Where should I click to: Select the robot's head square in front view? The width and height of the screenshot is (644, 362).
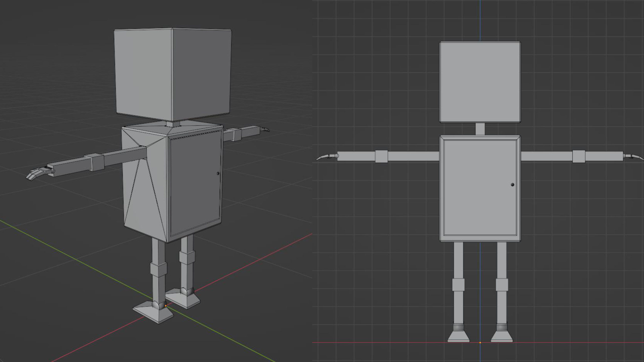coord(480,82)
